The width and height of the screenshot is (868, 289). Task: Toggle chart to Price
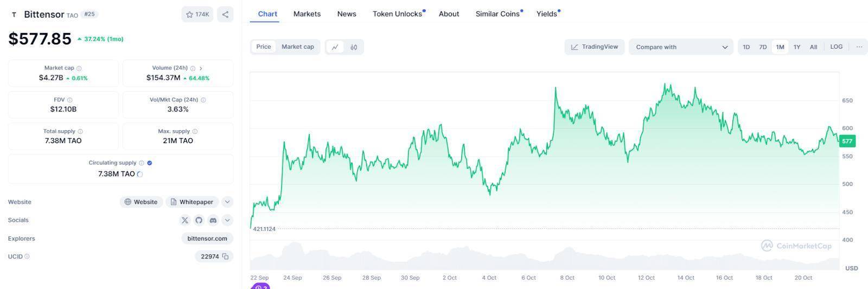pyautogui.click(x=264, y=47)
